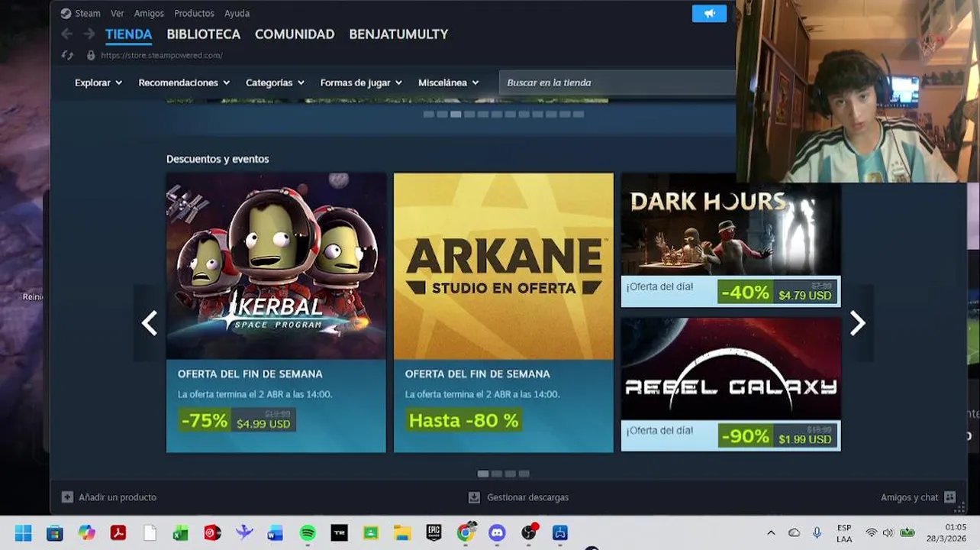
Task: Open Excel from the taskbar
Action: [181, 533]
